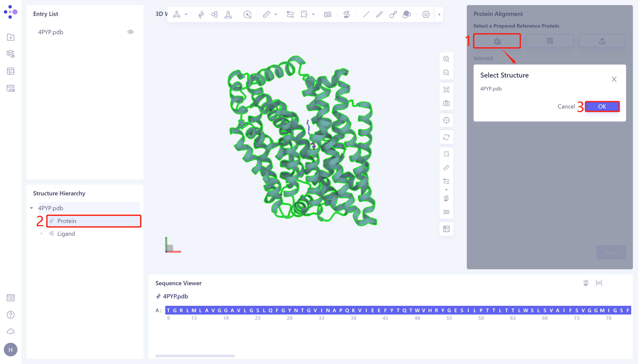
Task: Select the measurement ruler tool
Action: click(266, 14)
